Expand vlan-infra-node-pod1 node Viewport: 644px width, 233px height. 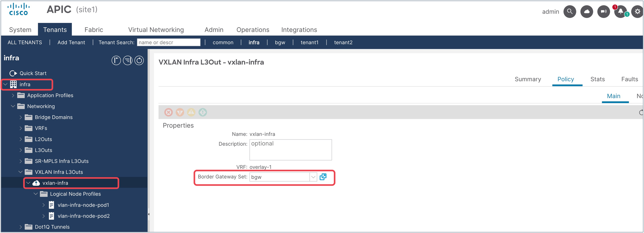(x=44, y=205)
